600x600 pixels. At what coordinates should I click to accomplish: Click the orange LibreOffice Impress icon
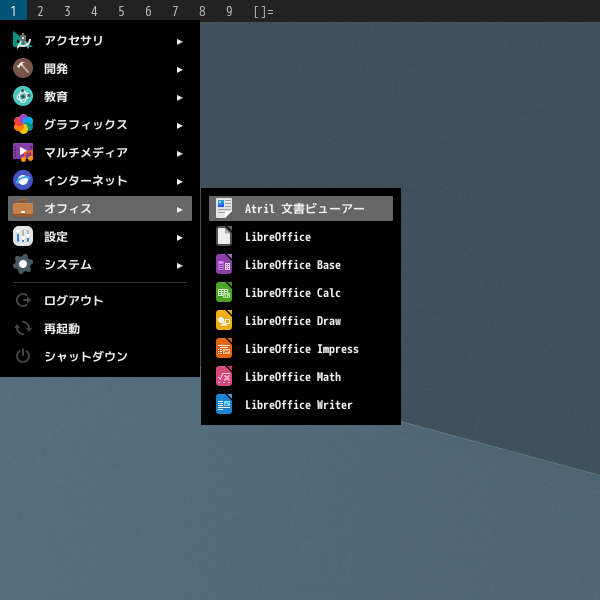pyautogui.click(x=224, y=348)
